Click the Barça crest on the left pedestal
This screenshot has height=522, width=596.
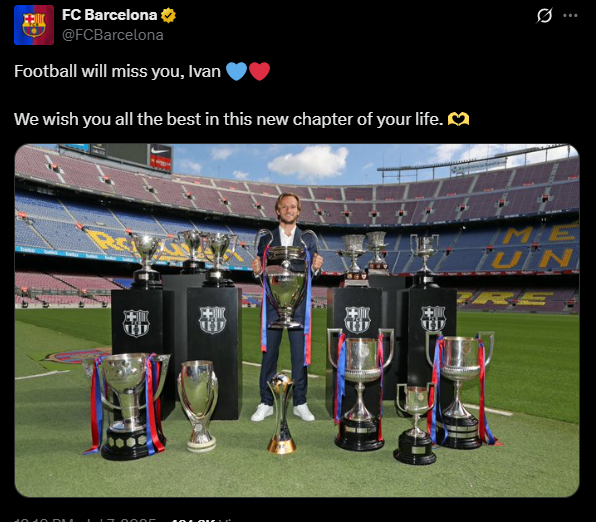point(136,323)
